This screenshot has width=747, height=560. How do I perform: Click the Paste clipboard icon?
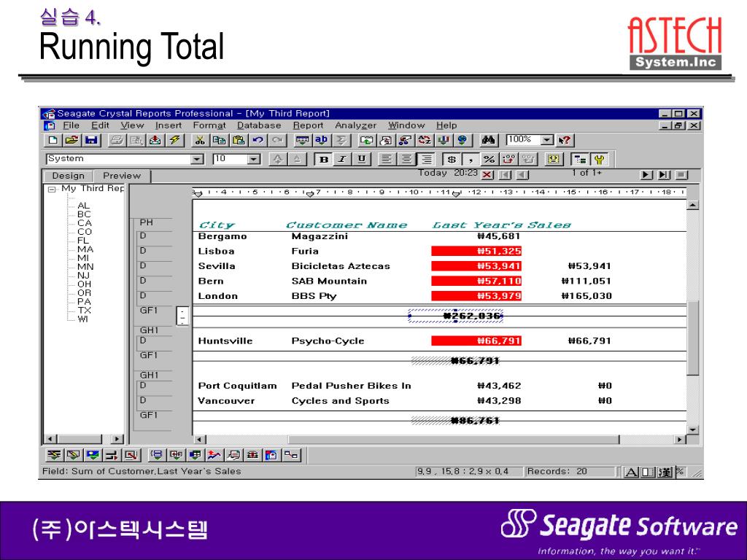pyautogui.click(x=239, y=140)
